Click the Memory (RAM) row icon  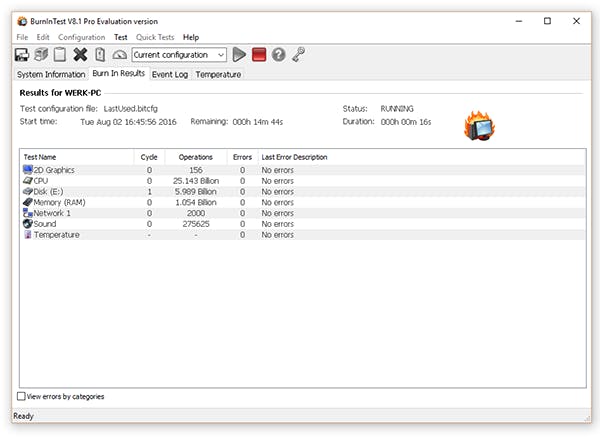(28, 202)
